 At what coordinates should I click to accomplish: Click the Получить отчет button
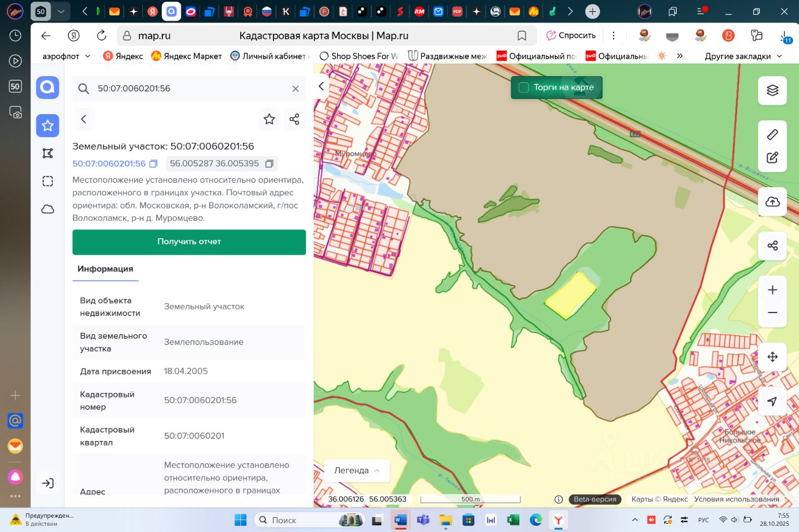click(x=189, y=242)
